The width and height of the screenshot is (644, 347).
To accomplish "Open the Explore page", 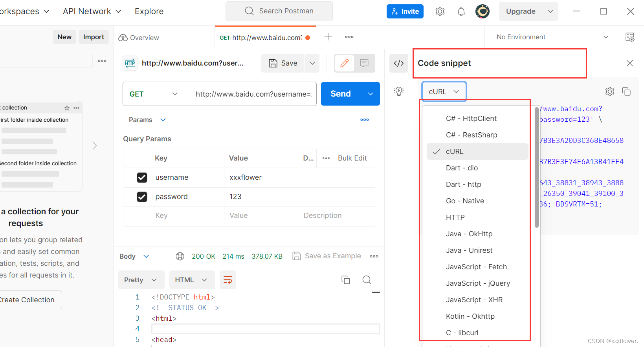I will [x=149, y=11].
